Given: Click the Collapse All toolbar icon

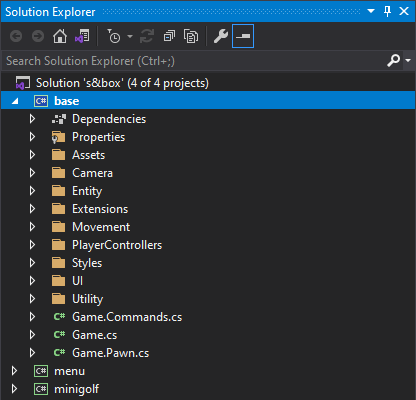Looking at the screenshot, I should tap(169, 36).
